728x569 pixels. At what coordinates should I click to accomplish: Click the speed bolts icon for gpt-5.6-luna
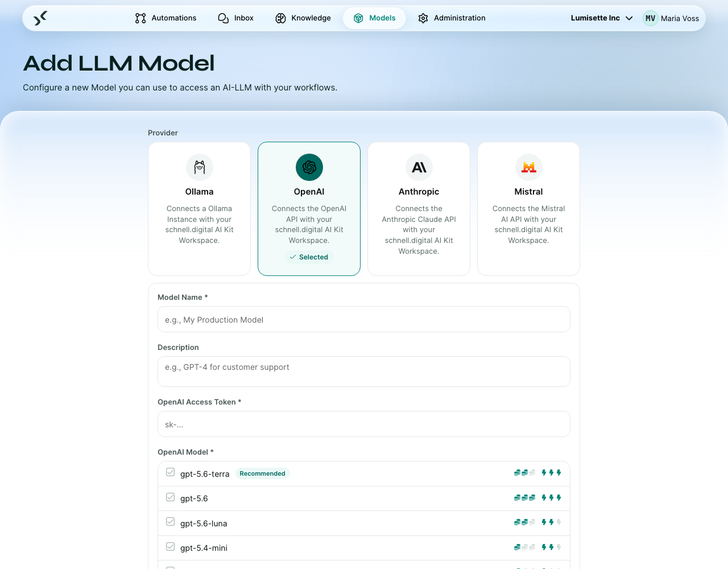[x=552, y=522]
